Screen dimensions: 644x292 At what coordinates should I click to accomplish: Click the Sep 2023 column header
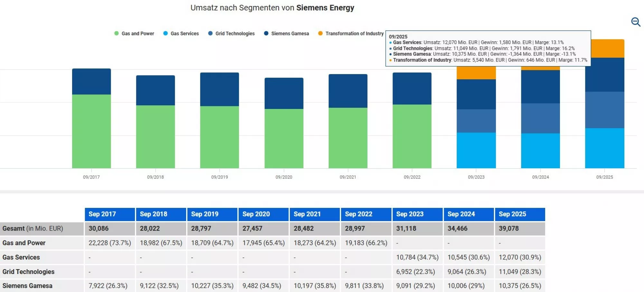point(418,214)
